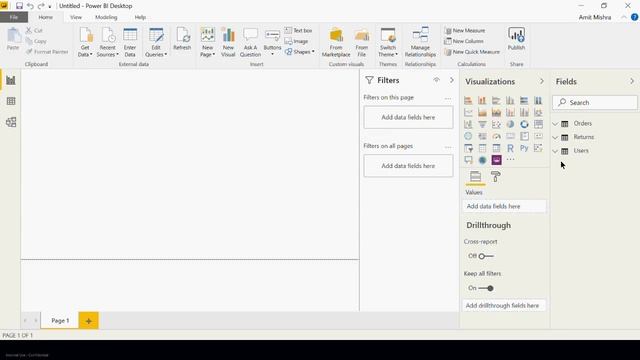The width and height of the screenshot is (640, 360).
Task: Open more visuals ellipsis menu
Action: click(510, 160)
